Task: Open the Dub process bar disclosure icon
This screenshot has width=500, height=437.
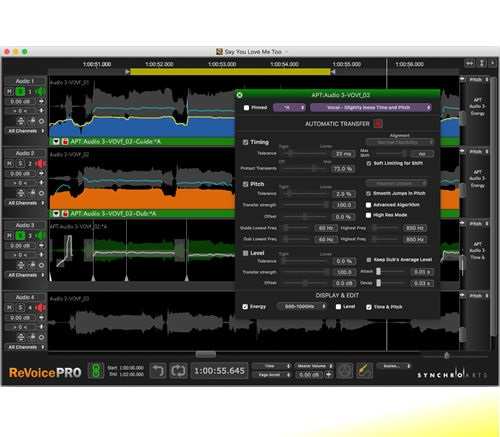Action: pos(56,213)
